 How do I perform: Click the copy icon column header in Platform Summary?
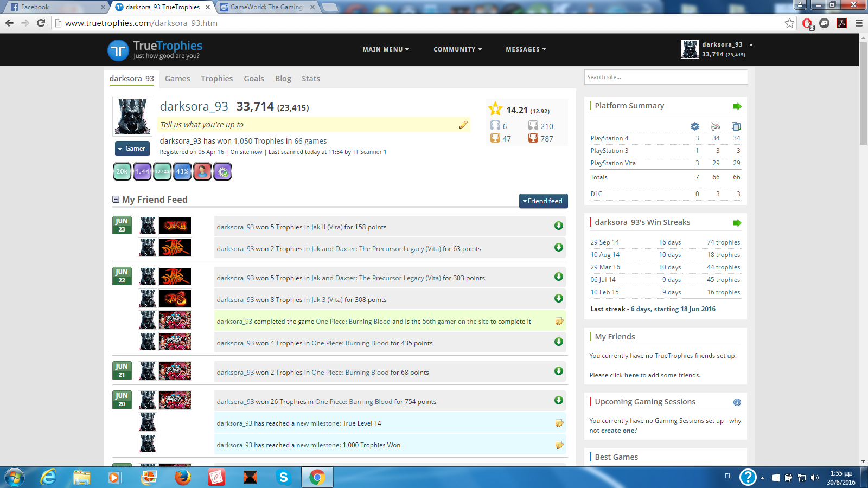coord(736,126)
